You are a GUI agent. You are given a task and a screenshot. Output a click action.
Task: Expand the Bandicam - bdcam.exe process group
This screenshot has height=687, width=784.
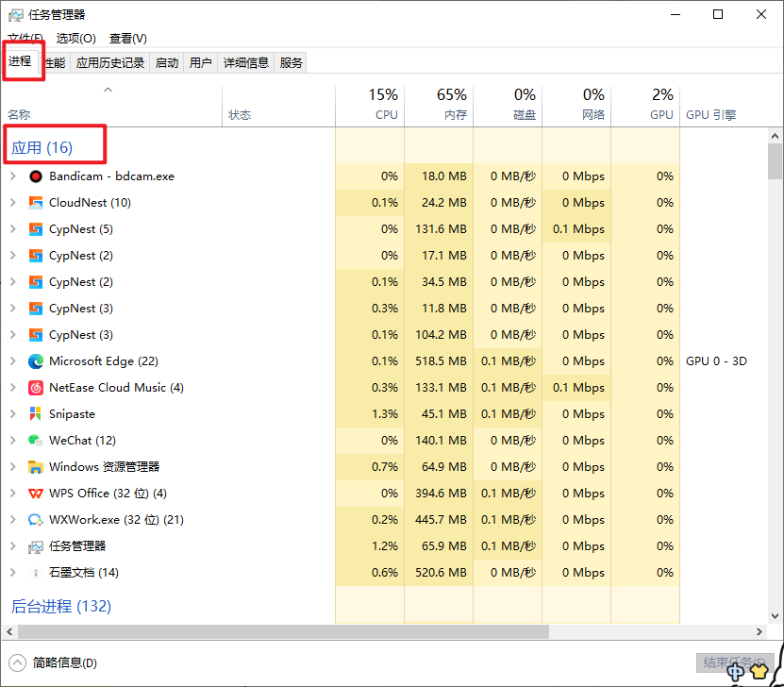pos(13,176)
